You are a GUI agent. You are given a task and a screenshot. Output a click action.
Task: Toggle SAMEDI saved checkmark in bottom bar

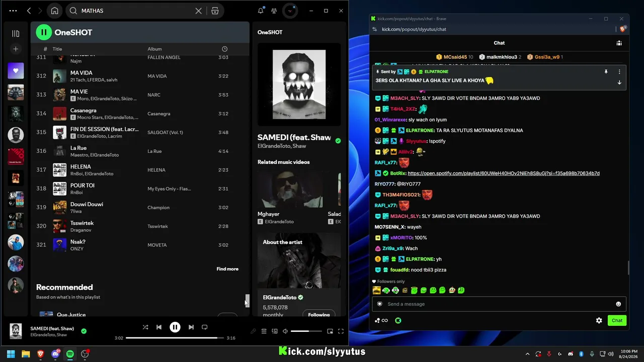point(84,331)
